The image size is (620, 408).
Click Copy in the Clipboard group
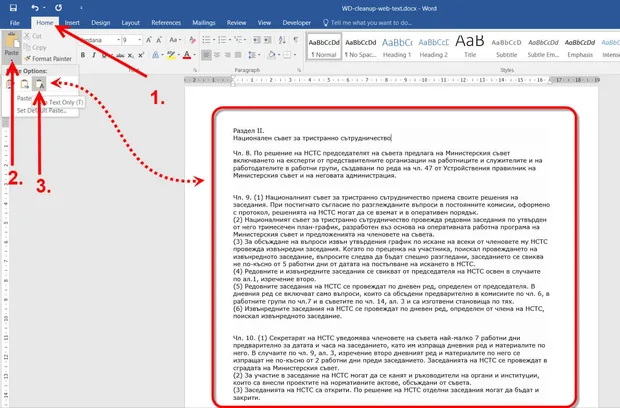click(35, 47)
